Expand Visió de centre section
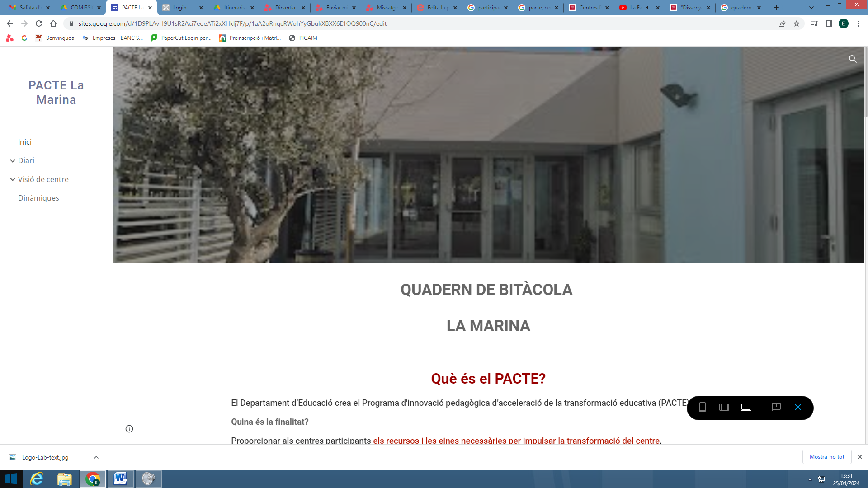This screenshot has height=488, width=868. click(13, 179)
